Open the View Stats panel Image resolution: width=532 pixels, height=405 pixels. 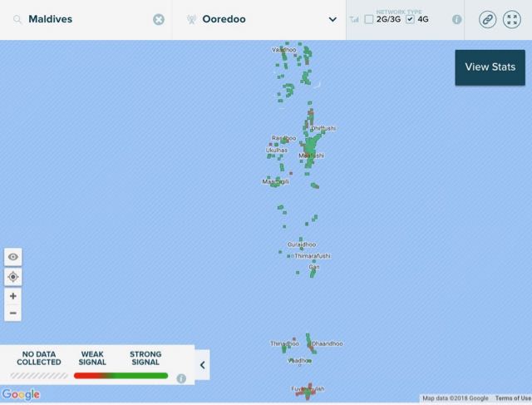(490, 67)
